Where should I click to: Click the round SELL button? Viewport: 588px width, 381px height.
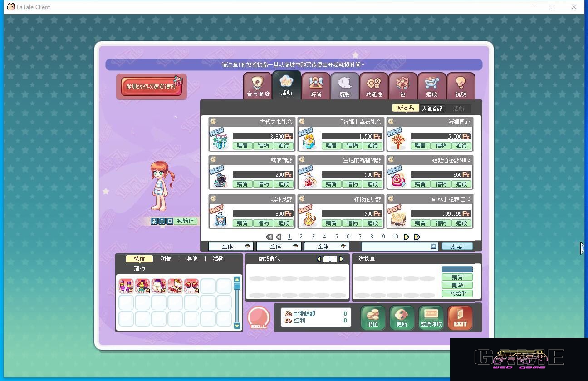259,318
